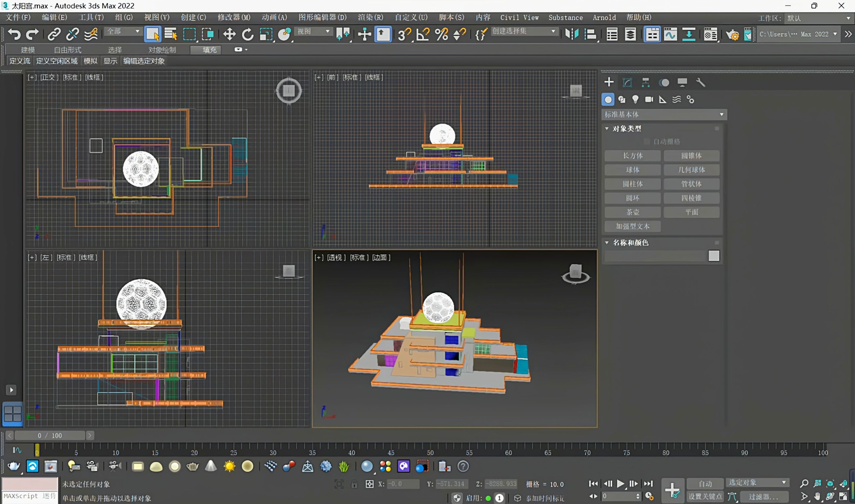This screenshot has width=855, height=504.
Task: Click the Align tool icon
Action: click(x=591, y=34)
